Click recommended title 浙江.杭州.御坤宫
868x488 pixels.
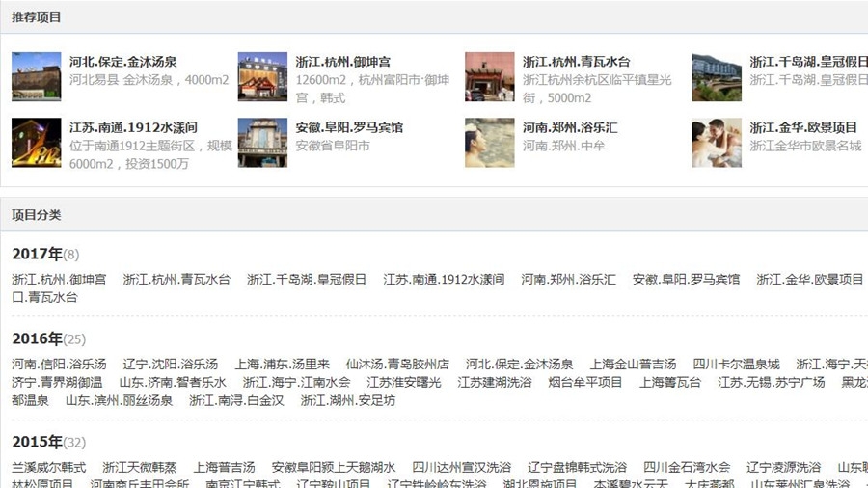pos(342,62)
